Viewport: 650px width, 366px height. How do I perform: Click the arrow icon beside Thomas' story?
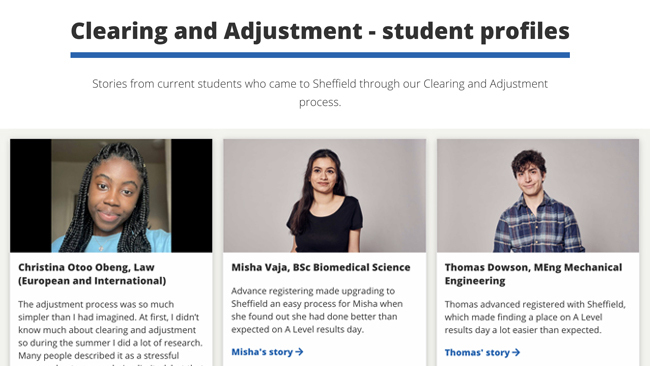coord(516,352)
